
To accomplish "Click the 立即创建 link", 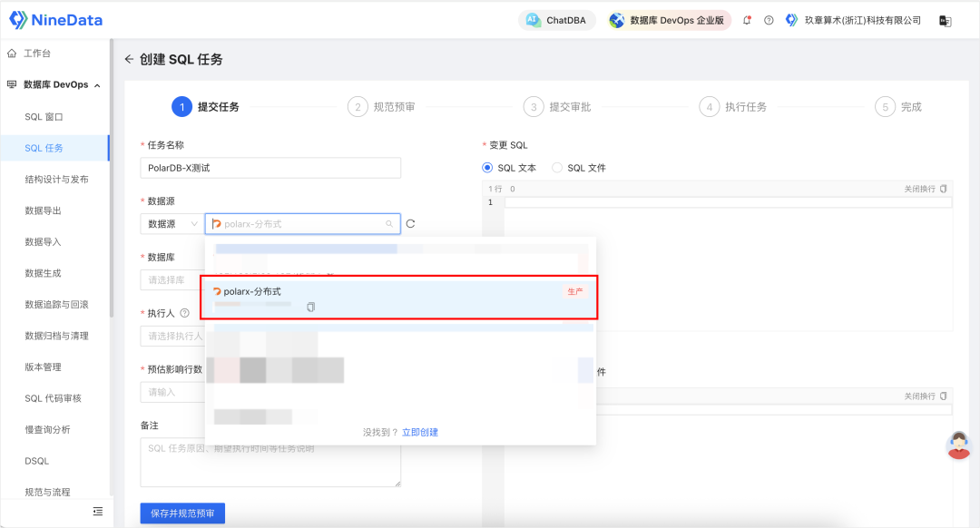I will 420,433.
